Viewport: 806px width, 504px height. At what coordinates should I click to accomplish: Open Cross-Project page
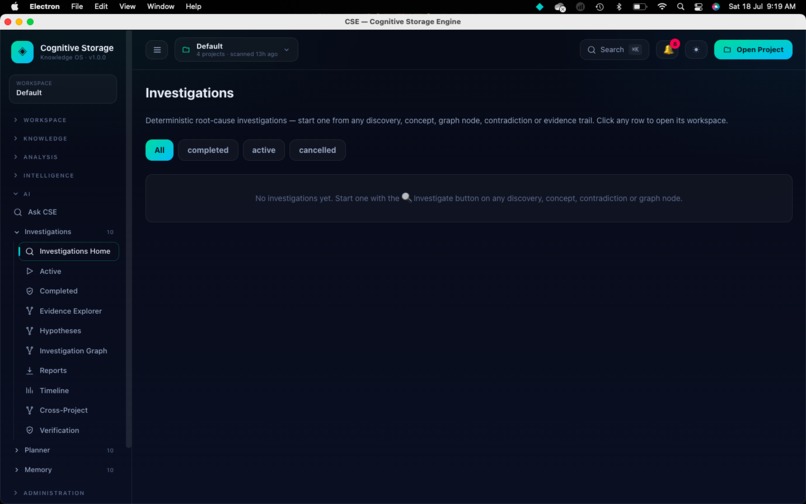click(x=68, y=410)
